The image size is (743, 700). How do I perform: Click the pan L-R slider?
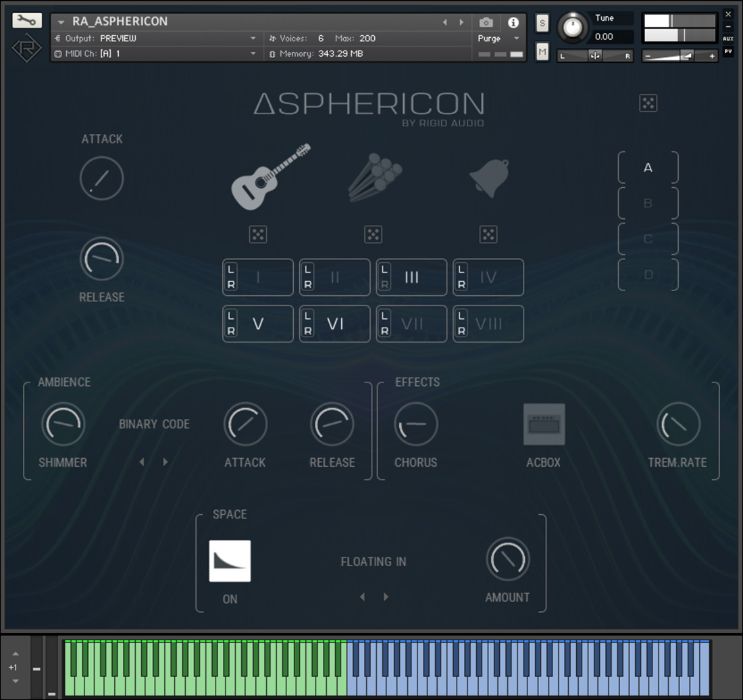pos(595,56)
